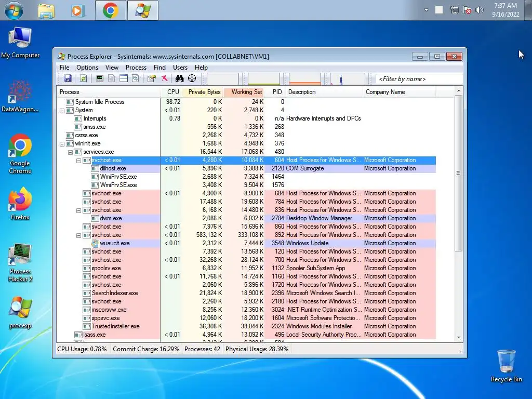Open Windows Explorer from the taskbar
532x399 pixels.
coord(46,10)
